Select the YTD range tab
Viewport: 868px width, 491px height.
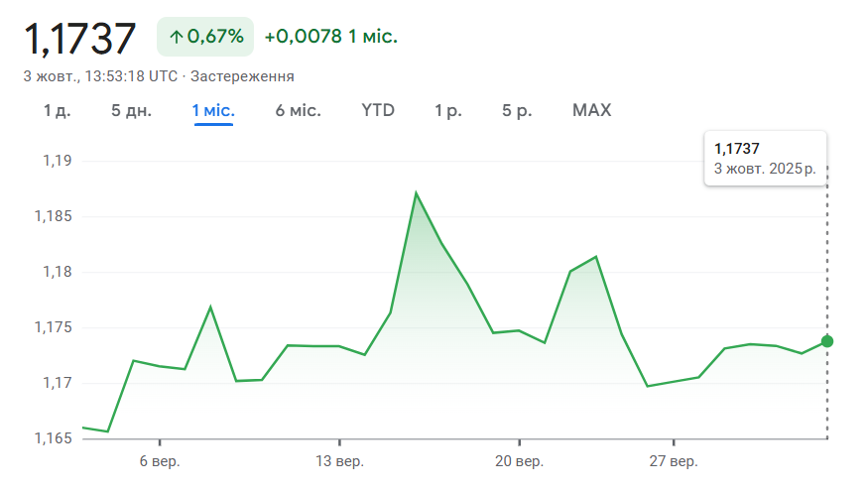[x=378, y=110]
